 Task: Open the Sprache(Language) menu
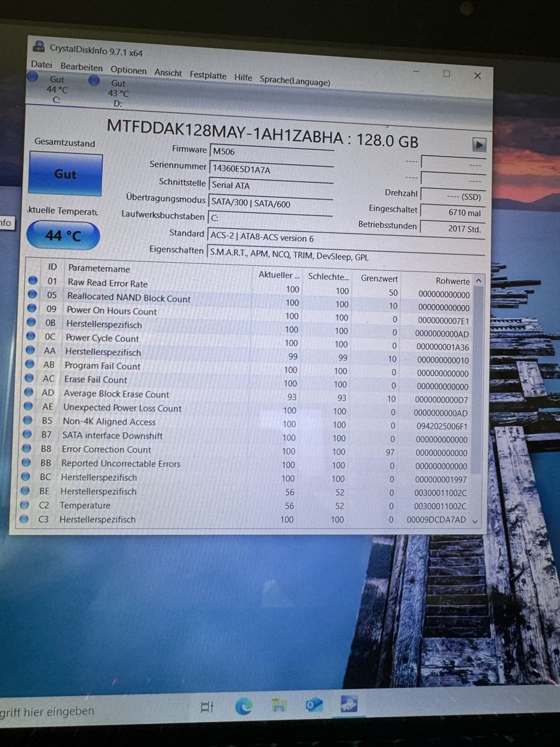[x=295, y=80]
